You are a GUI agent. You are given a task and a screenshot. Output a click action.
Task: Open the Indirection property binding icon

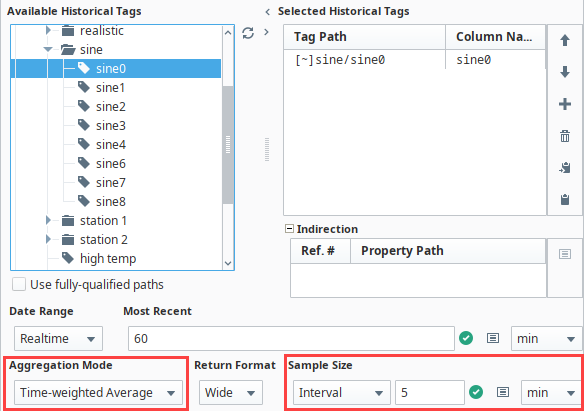pos(565,254)
